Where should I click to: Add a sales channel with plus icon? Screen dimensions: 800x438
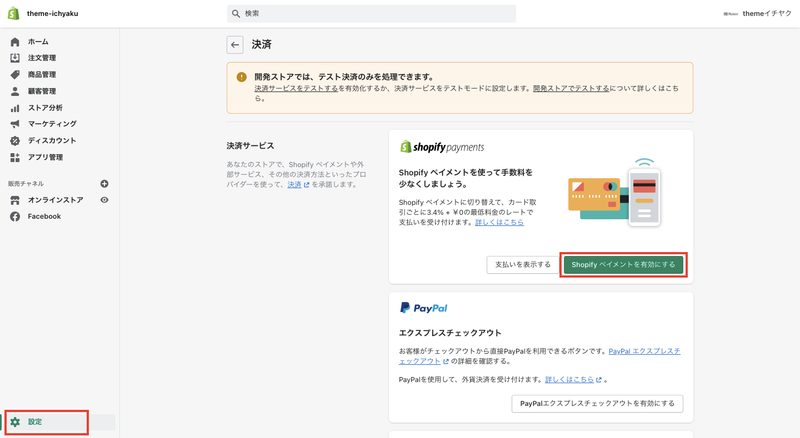[104, 184]
